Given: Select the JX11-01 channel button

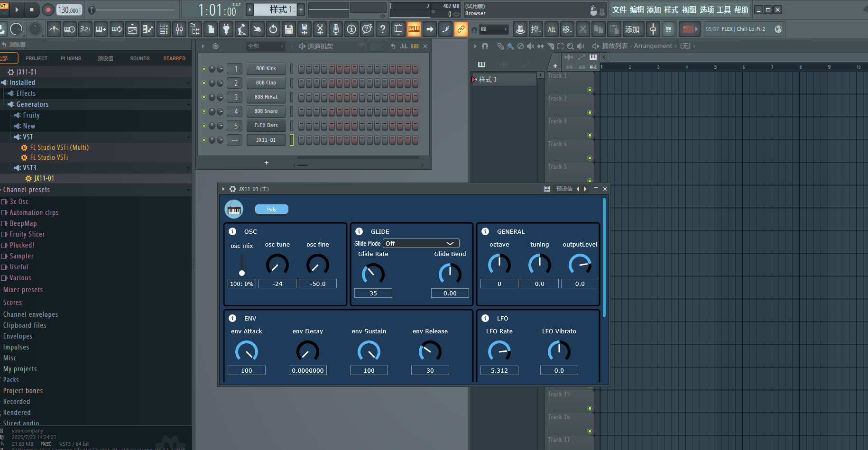Looking at the screenshot, I should pos(266,140).
